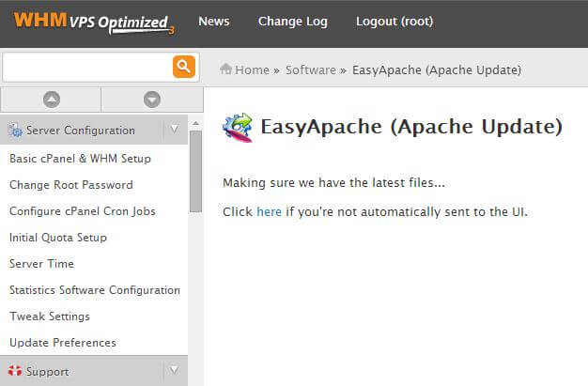Click the Support lifebuoy icon
Screen dimensions: 588x386
click(15, 371)
